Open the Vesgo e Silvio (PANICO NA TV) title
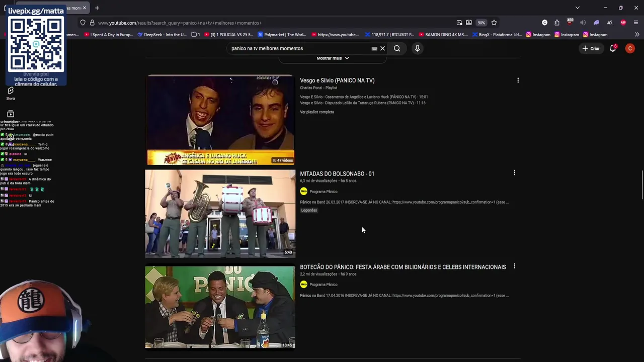 (337, 80)
